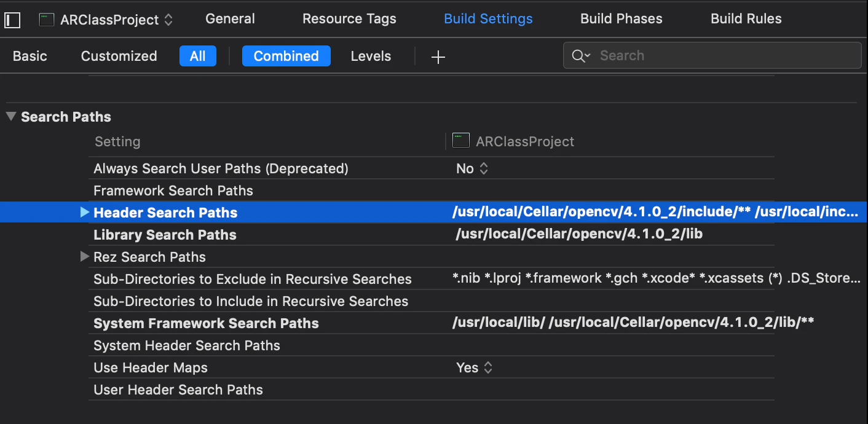This screenshot has width=868, height=424.
Task: Select Always Search User Paths (Deprecated) setting
Action: [221, 168]
